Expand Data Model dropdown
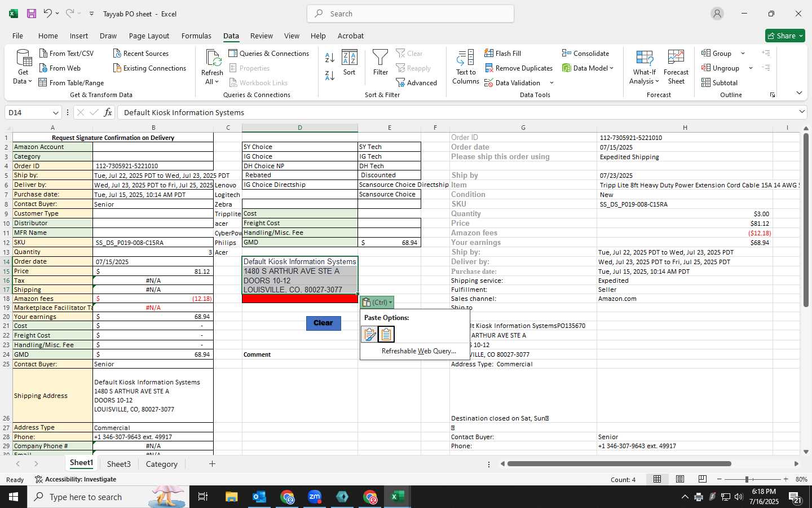812x508 pixels. pyautogui.click(x=611, y=68)
